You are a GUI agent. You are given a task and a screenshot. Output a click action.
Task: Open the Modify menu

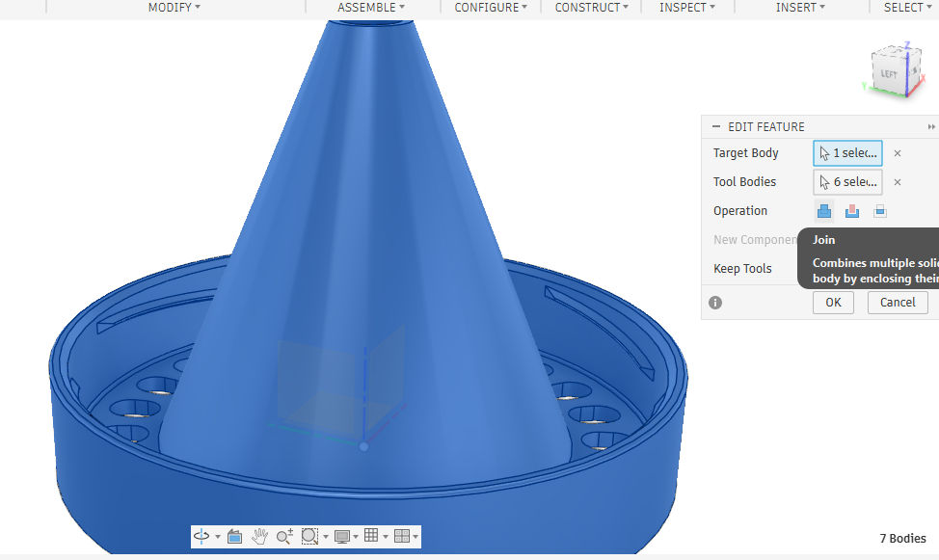point(174,8)
